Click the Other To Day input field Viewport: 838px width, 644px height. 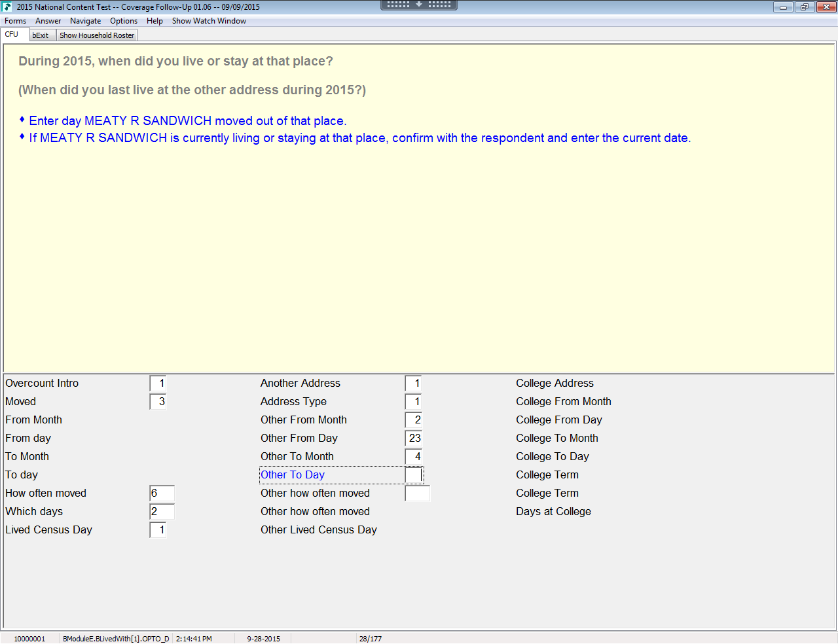[x=414, y=475]
